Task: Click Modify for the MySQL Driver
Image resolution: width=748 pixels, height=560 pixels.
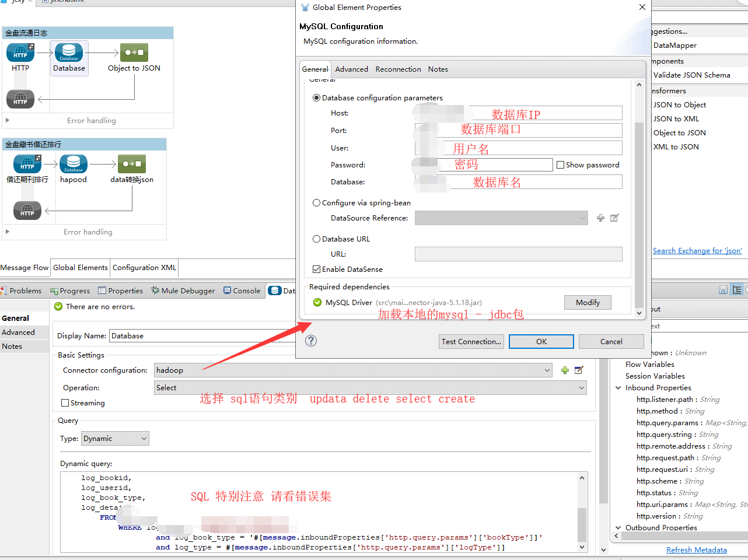Action: click(588, 302)
